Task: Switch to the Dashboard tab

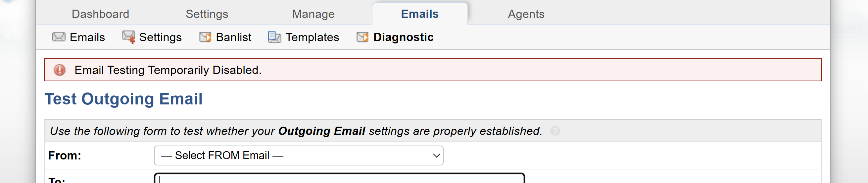Action: click(x=100, y=14)
